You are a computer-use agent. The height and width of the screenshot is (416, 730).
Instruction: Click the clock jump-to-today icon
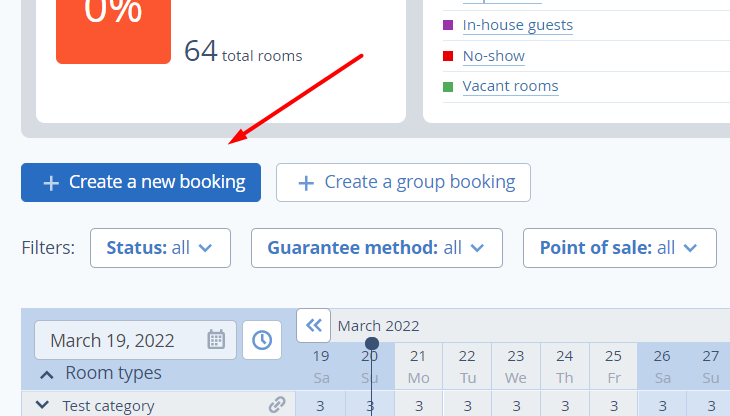[x=262, y=340]
